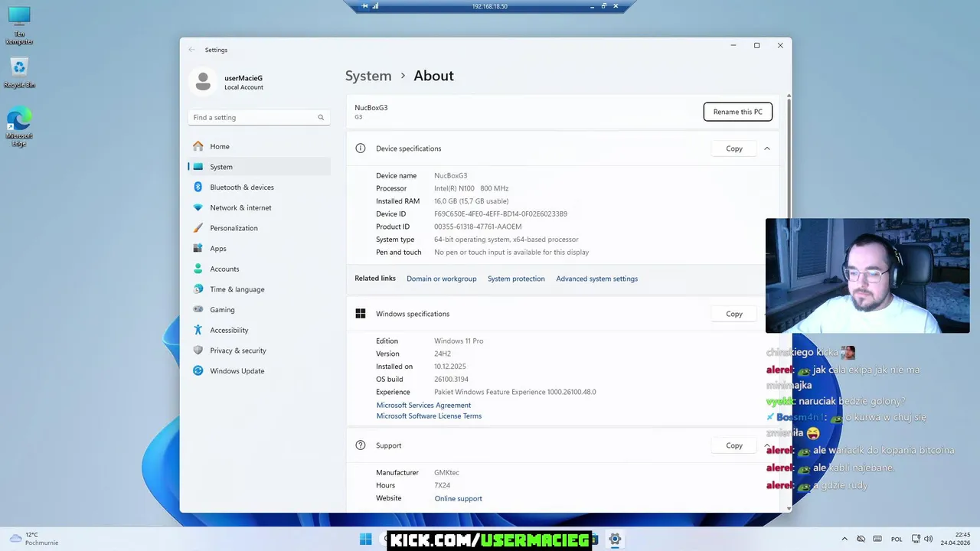Copy the Windows specifications
Viewport: 980px width, 551px height.
[x=734, y=314]
